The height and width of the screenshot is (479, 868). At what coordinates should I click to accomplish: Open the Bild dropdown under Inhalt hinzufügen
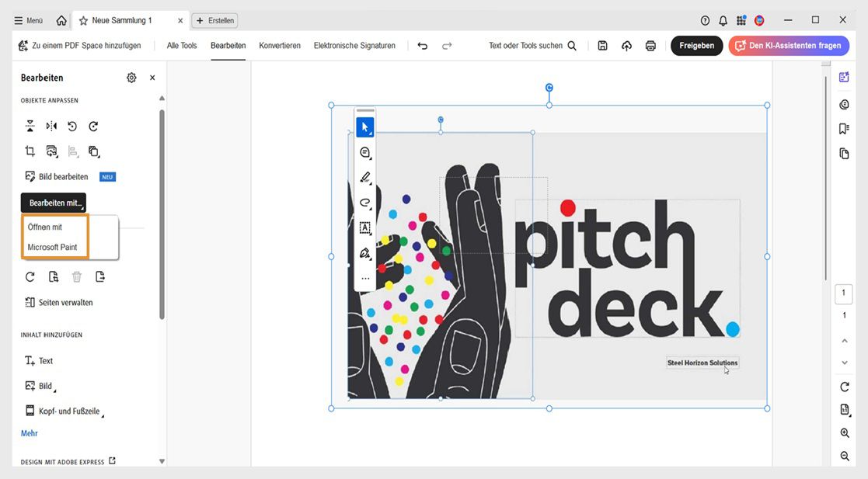[40, 386]
